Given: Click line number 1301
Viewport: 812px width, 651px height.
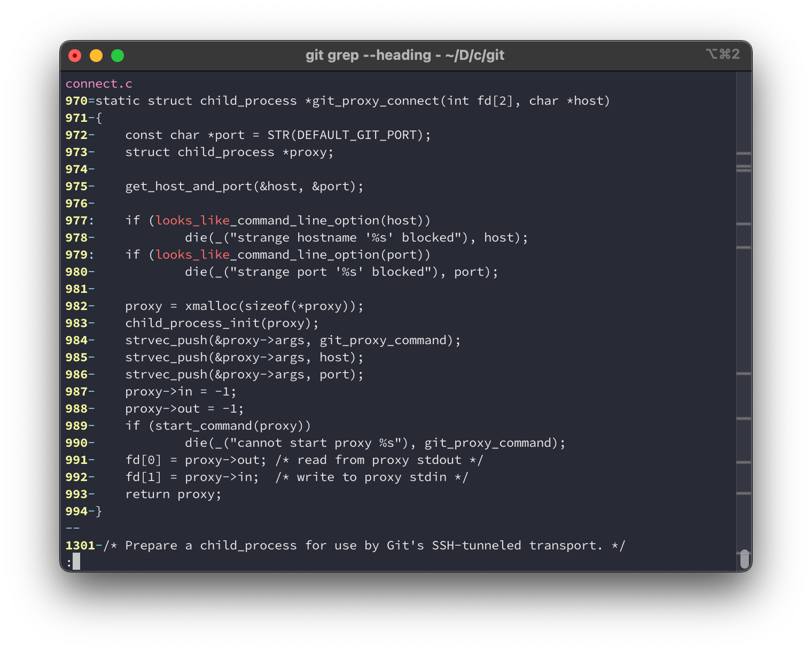Looking at the screenshot, I should [x=81, y=545].
